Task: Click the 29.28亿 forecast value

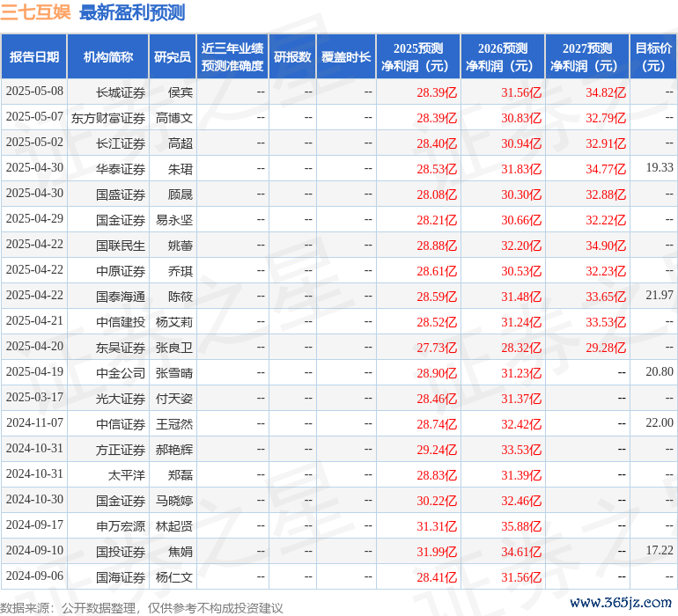Action: (606, 348)
